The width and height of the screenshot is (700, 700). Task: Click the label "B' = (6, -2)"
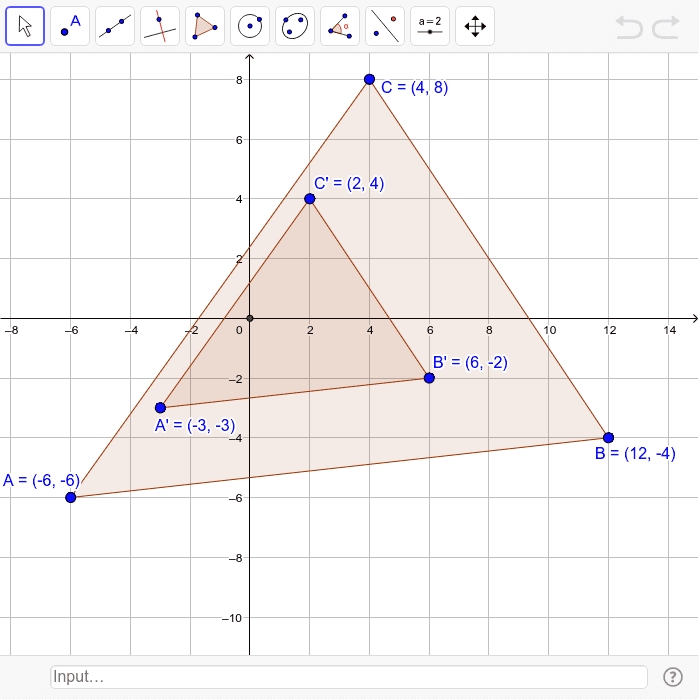470,362
